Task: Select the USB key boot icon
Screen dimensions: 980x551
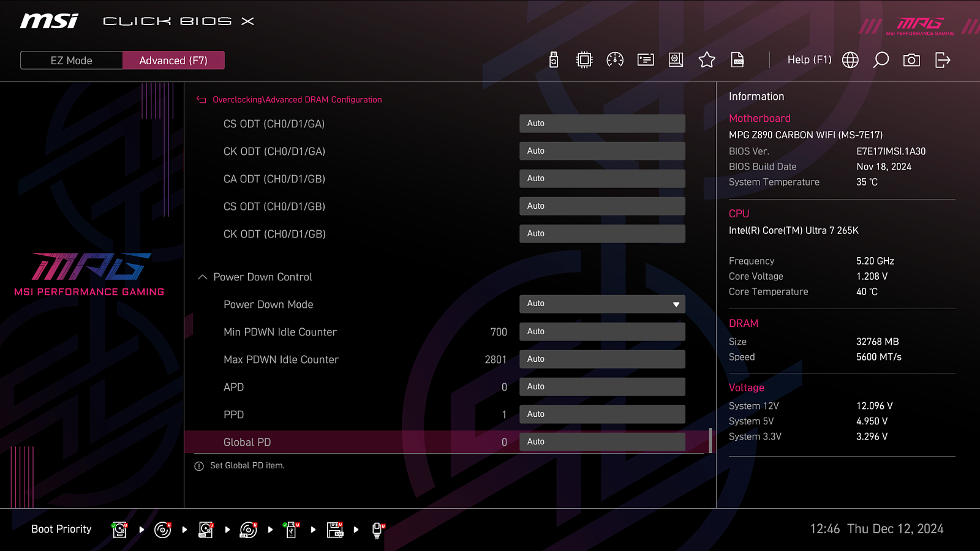Action: (292, 530)
